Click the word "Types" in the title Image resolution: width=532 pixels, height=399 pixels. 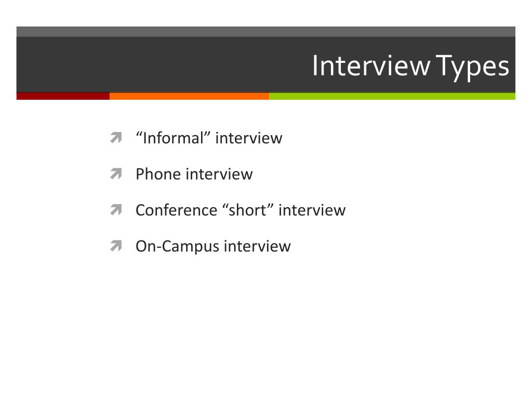coord(472,67)
